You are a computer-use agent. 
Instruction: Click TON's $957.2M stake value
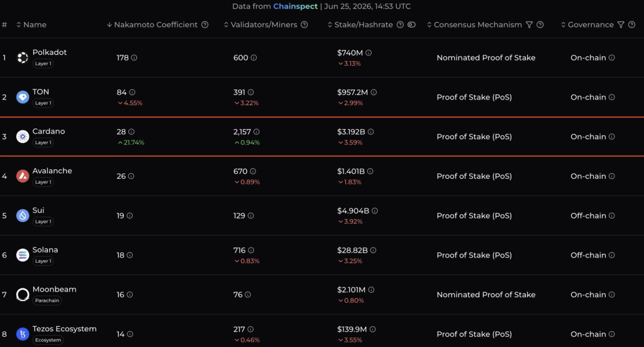[353, 92]
